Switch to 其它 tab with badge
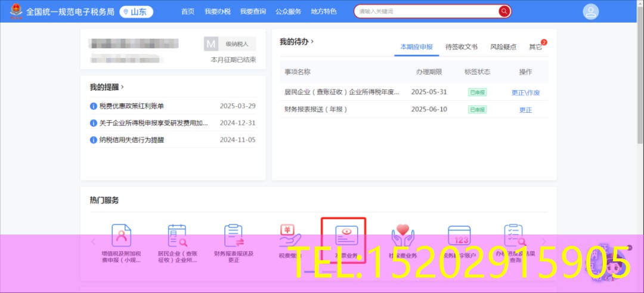This screenshot has height=293, width=644. 535,47
